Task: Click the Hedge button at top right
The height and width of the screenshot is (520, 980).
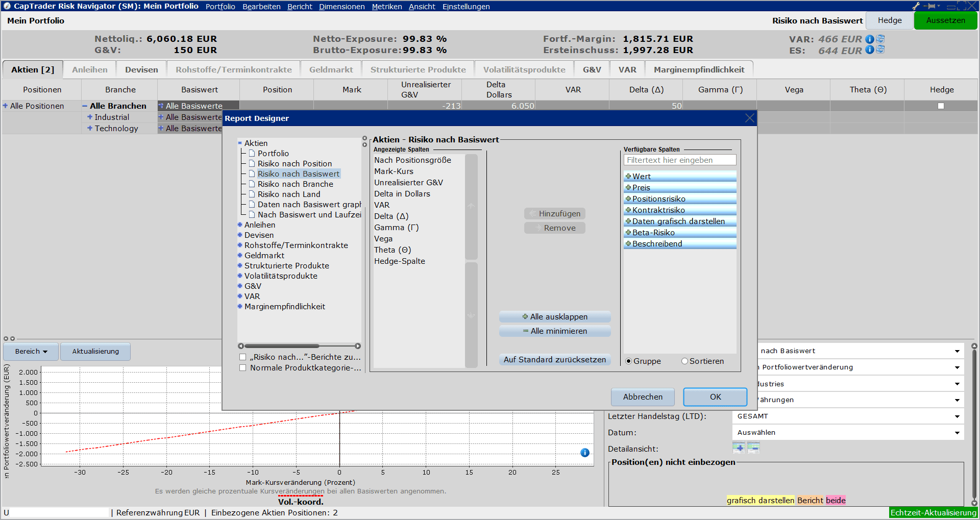Action: point(890,20)
